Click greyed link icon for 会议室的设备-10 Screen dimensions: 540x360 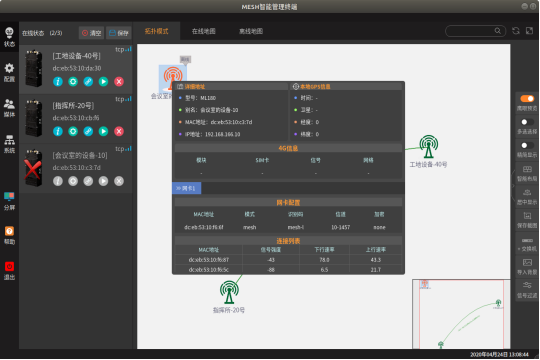(x=88, y=181)
